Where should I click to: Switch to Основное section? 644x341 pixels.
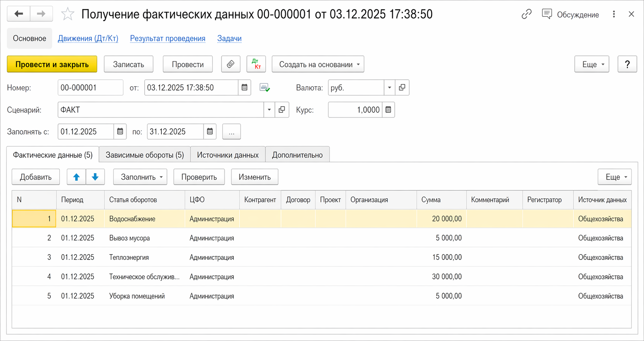(x=30, y=38)
